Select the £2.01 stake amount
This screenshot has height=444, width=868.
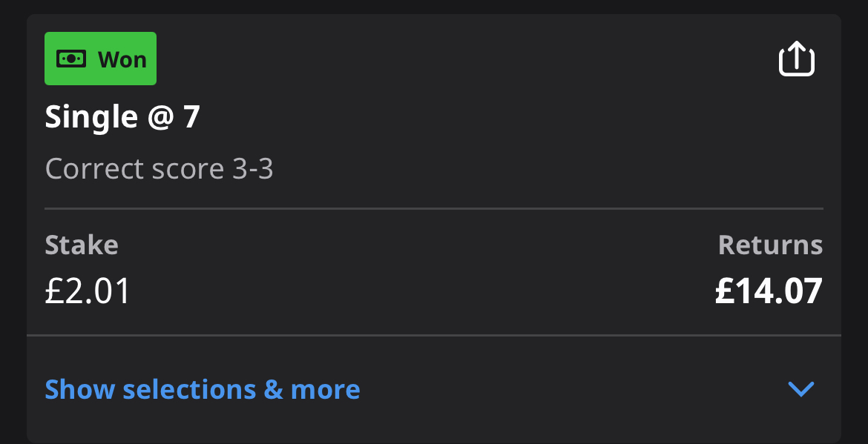click(x=88, y=291)
